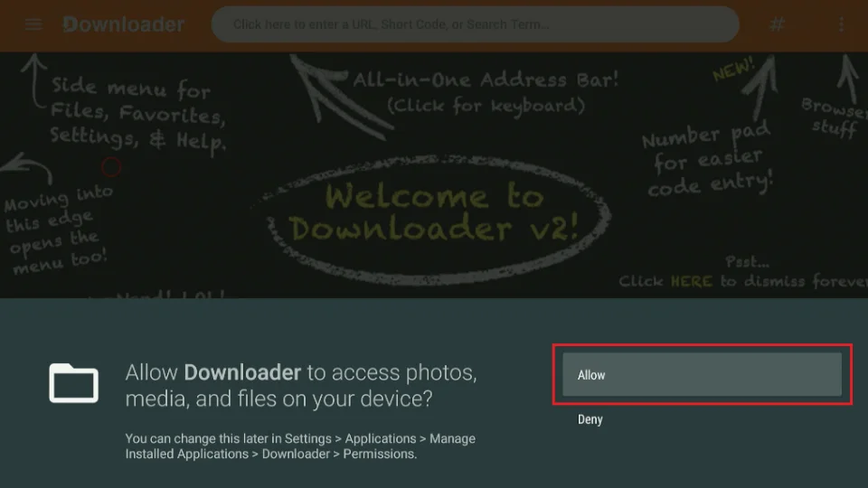Open the three-dot overflow menu
The width and height of the screenshot is (868, 488).
pos(842,24)
